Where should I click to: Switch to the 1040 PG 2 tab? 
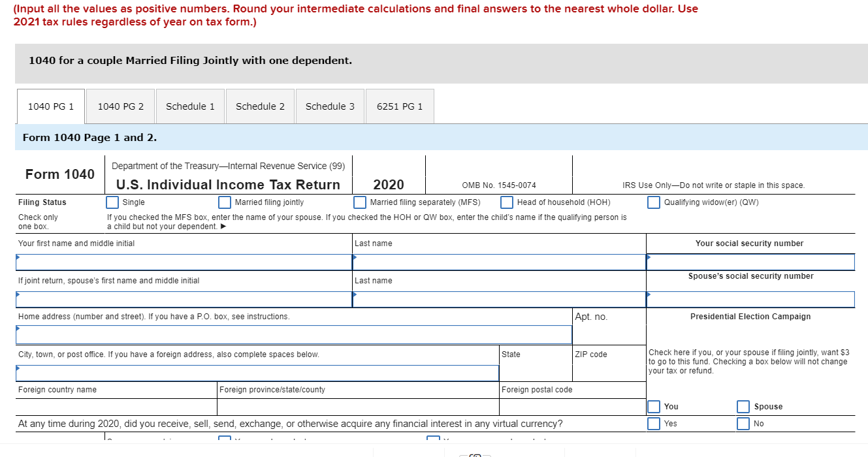click(121, 106)
